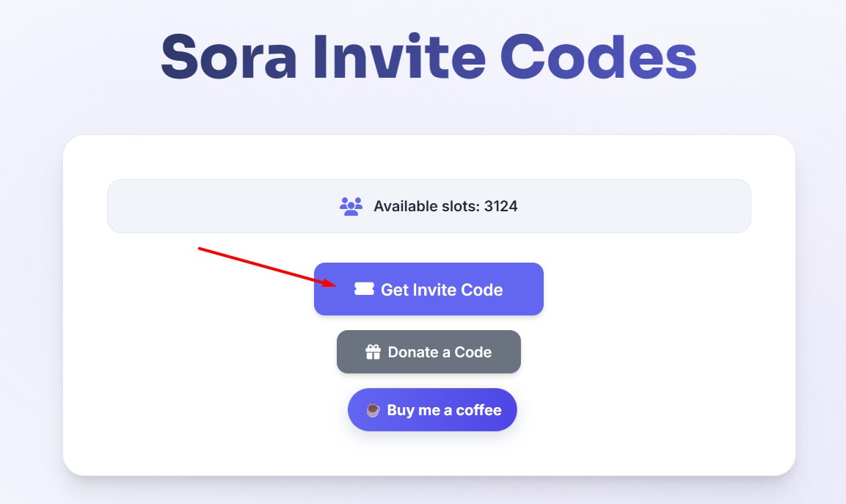Click the "Donate a Code" label text

[x=440, y=352]
